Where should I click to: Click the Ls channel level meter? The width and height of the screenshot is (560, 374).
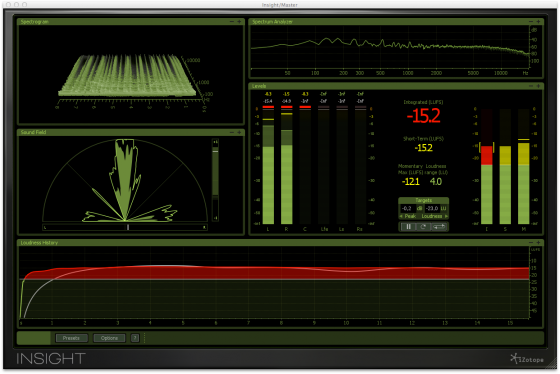pos(342,166)
